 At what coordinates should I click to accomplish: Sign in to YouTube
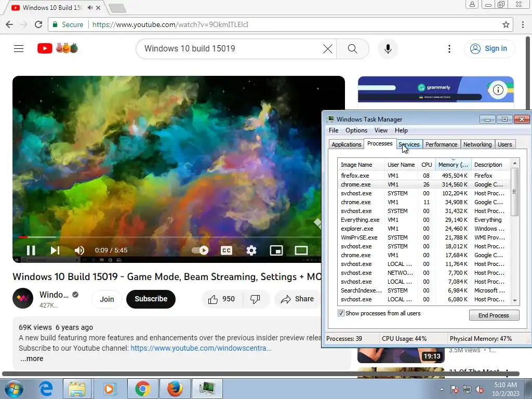489,48
